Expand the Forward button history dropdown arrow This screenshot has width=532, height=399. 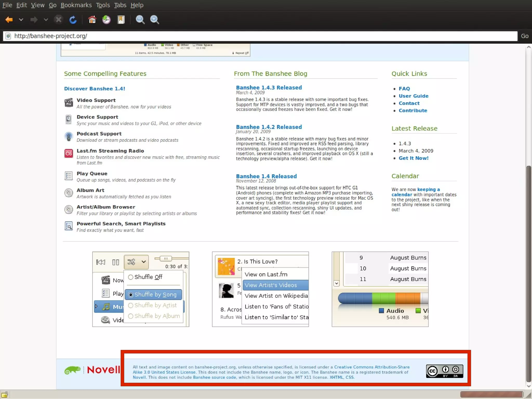(x=46, y=20)
